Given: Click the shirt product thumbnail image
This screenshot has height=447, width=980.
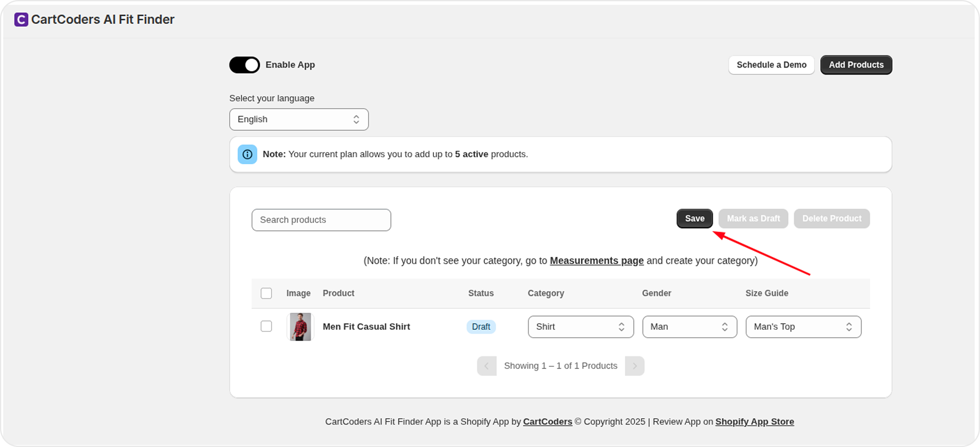Looking at the screenshot, I should click(x=300, y=326).
